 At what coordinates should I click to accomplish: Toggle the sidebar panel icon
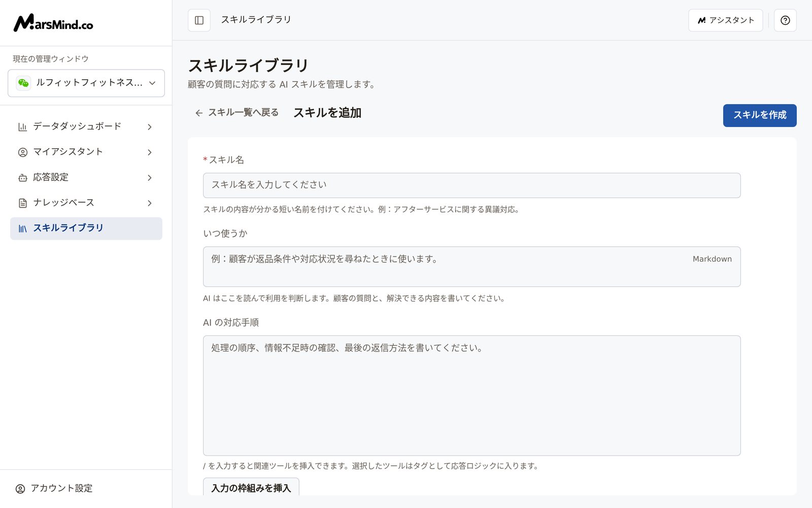tap(199, 20)
